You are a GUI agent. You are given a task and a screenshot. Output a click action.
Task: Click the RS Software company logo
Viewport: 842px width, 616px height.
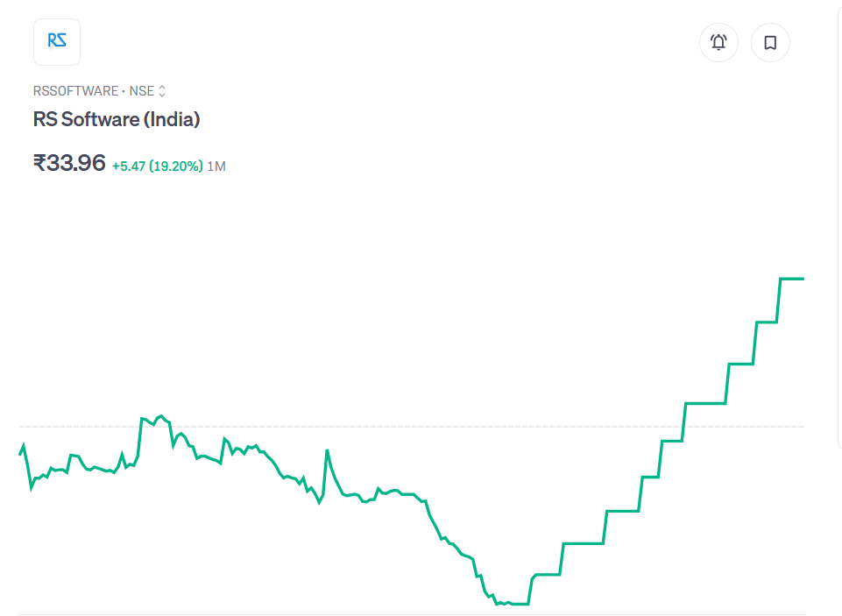(x=57, y=41)
